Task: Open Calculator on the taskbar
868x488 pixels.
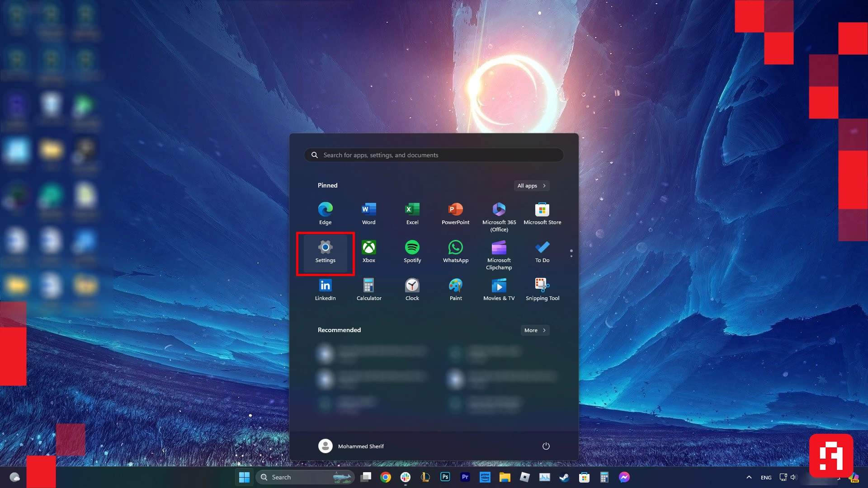Action: coord(604,477)
